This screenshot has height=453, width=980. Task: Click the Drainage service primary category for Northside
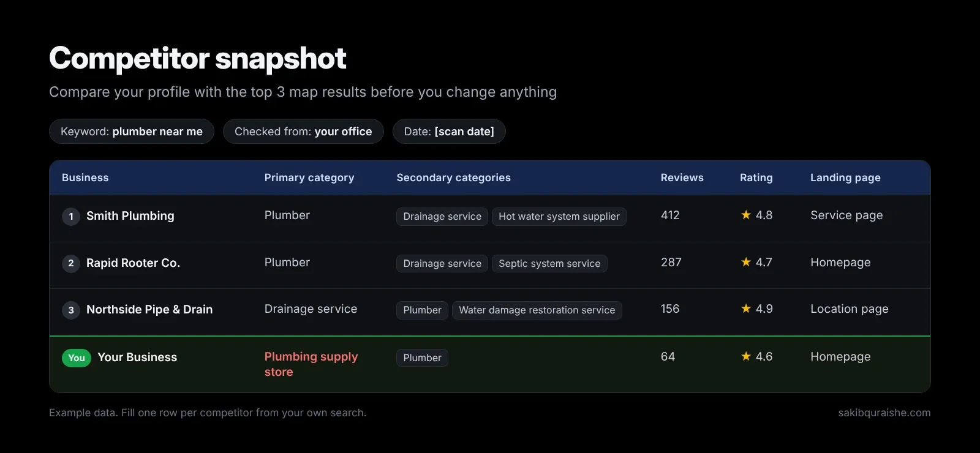[x=311, y=309]
